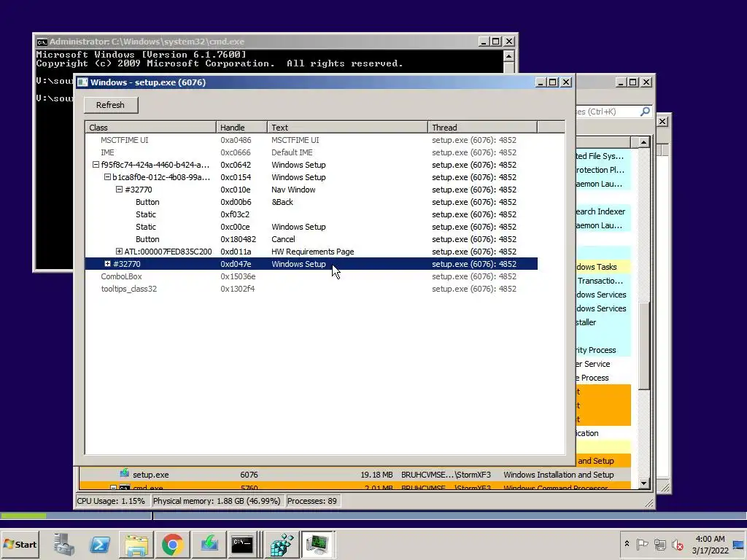Select the Static row with handle 0xc00ce
This screenshot has width=747, height=560.
click(x=311, y=227)
